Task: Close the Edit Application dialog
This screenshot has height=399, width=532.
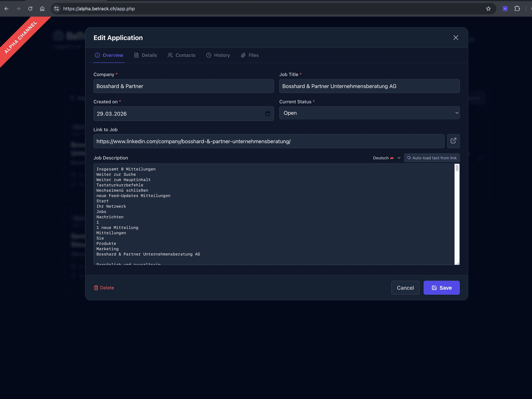Action: pos(455,38)
